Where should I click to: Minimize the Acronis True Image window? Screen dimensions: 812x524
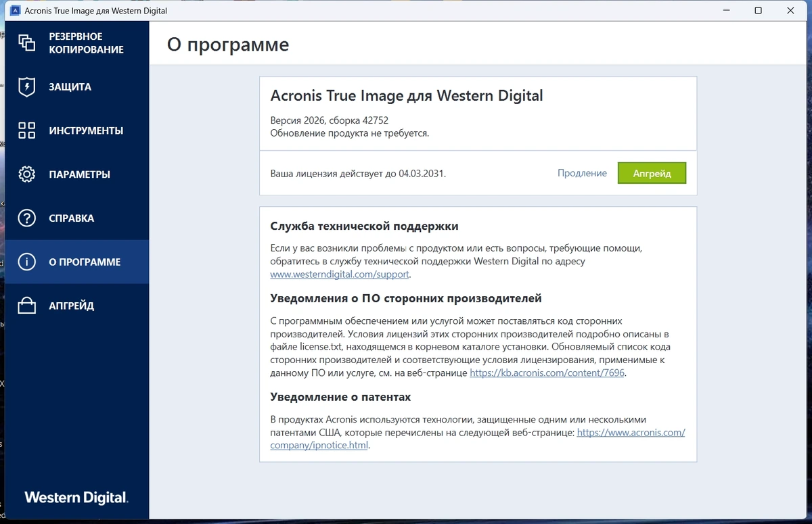point(726,11)
